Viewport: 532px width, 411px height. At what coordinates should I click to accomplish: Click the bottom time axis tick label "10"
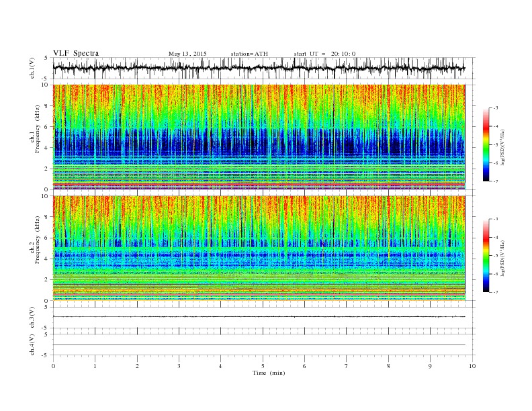click(472, 366)
